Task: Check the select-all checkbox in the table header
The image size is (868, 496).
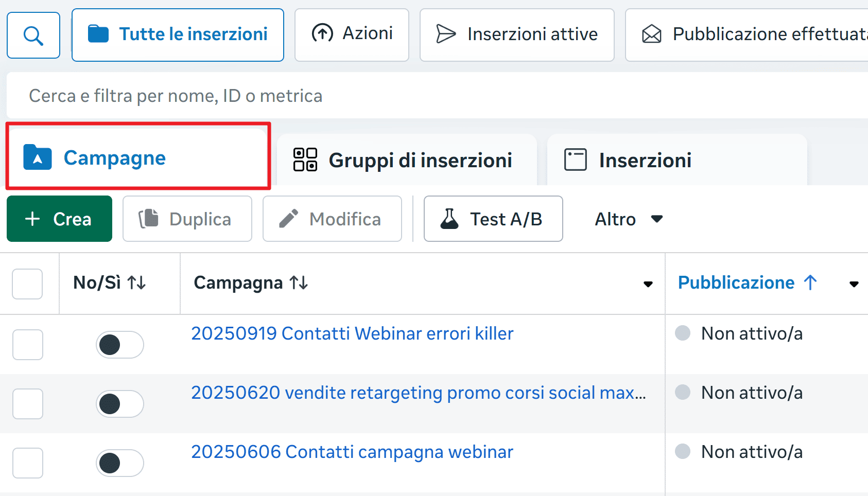Action: click(x=27, y=284)
